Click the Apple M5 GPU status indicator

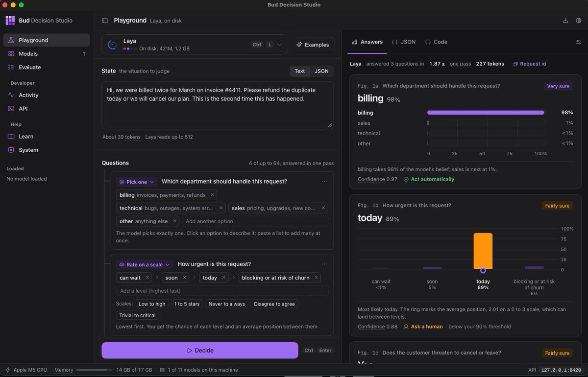point(26,370)
